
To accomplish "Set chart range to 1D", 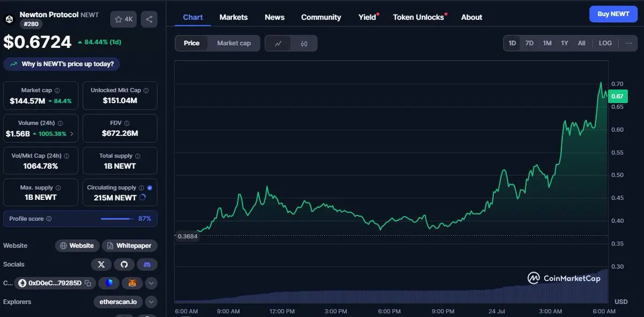I will [x=513, y=43].
